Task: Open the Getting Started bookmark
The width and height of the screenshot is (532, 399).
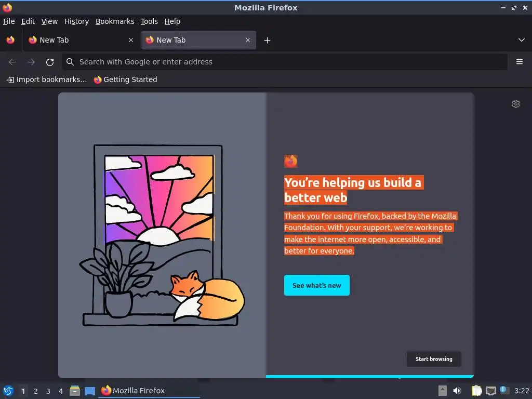Action: [x=126, y=79]
